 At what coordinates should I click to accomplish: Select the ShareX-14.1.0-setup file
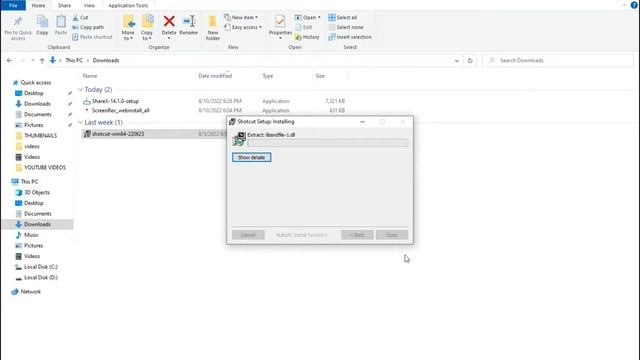coord(115,101)
